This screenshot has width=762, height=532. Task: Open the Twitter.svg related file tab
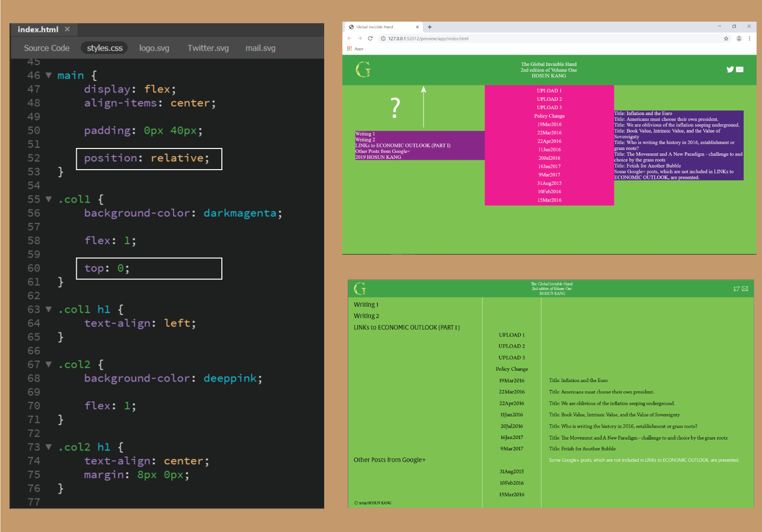(208, 48)
